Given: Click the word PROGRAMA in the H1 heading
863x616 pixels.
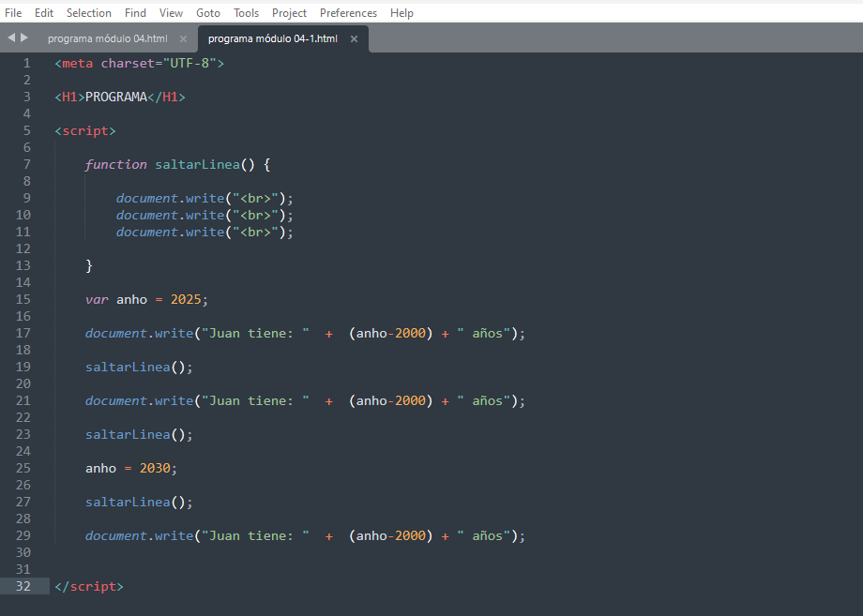Looking at the screenshot, I should tap(116, 97).
